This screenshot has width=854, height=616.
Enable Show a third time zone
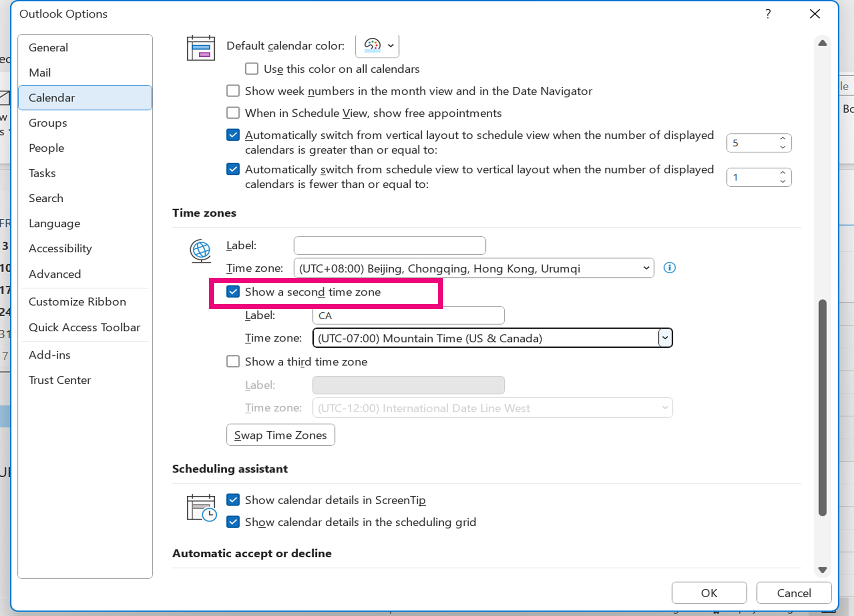233,362
